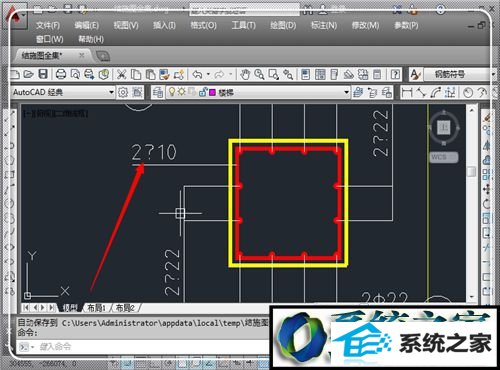Open the Redo history dropdown arrow
Image resolution: width=500 pixels, height=370 pixels.
[x=230, y=74]
